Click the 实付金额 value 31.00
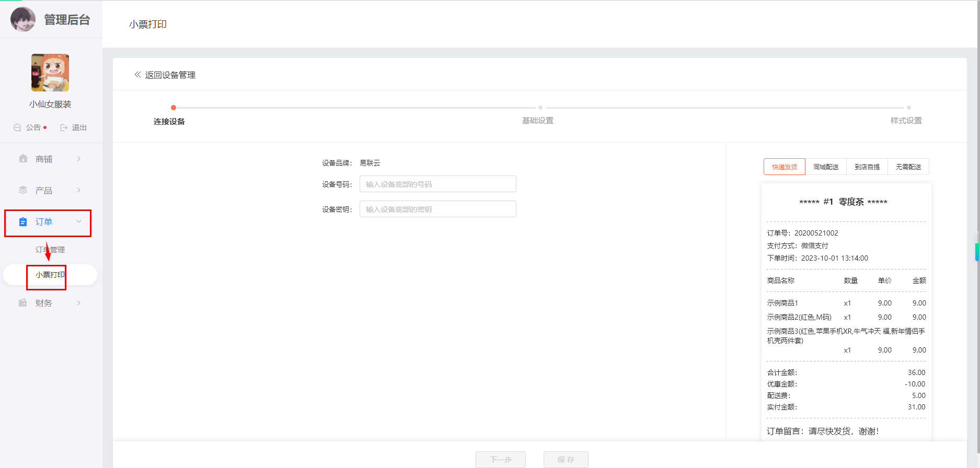Screen dimensions: 980x468 coord(917,407)
